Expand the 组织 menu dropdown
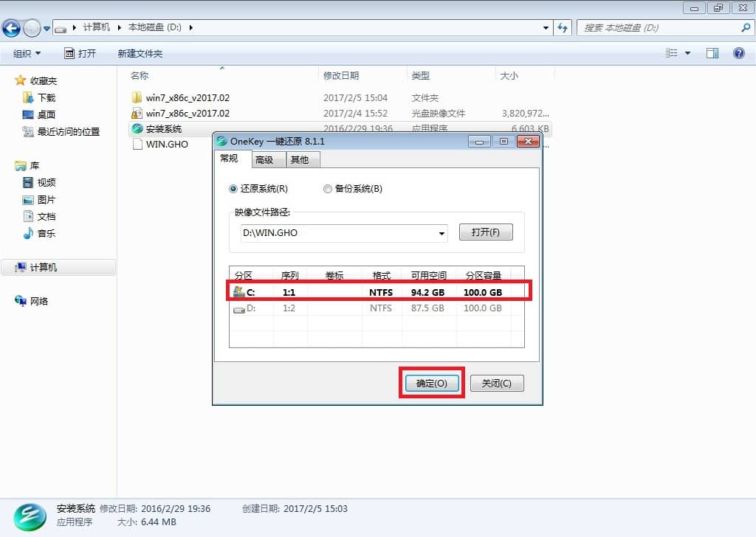The height and width of the screenshot is (537, 756). click(x=27, y=53)
